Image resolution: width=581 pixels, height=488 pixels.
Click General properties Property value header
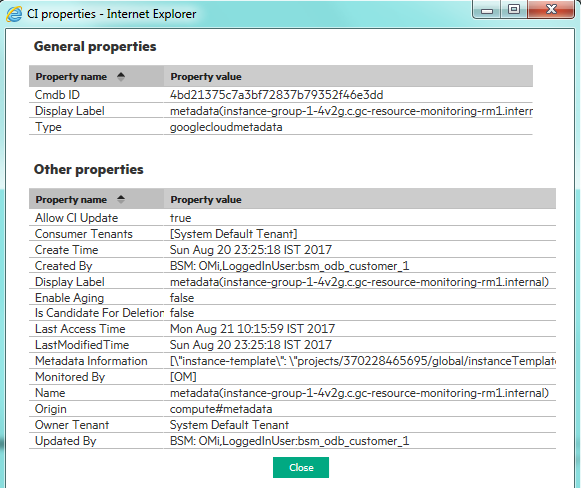(206, 76)
